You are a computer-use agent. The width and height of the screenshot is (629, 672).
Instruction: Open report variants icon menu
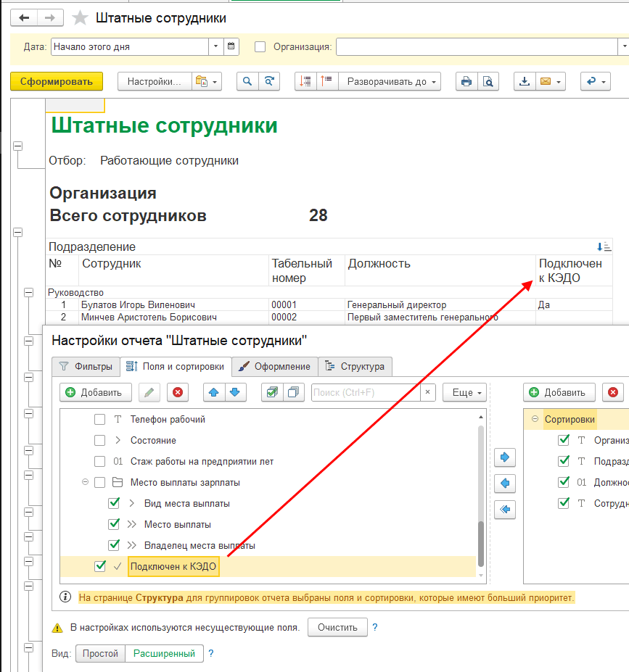click(x=206, y=81)
